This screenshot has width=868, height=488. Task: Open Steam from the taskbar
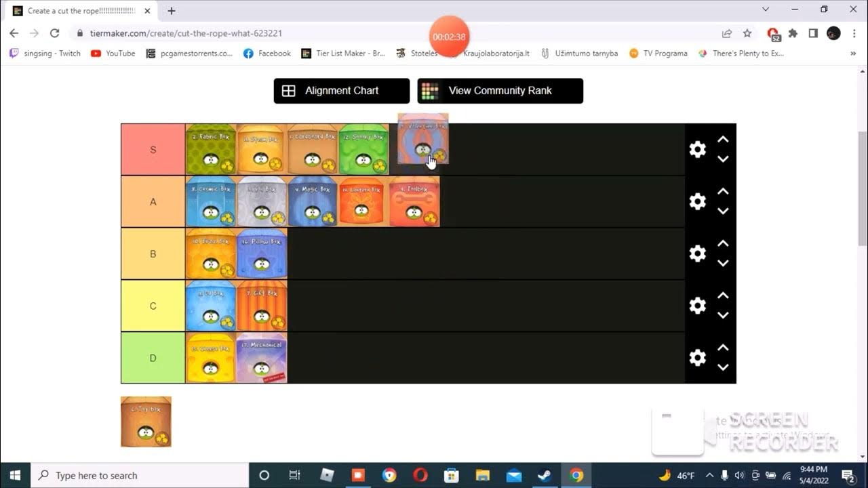coord(545,475)
